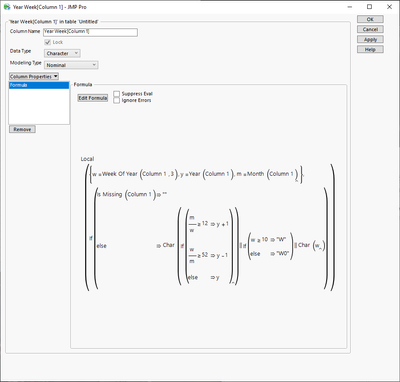Click the Is Missing clause in formula

pos(109,194)
